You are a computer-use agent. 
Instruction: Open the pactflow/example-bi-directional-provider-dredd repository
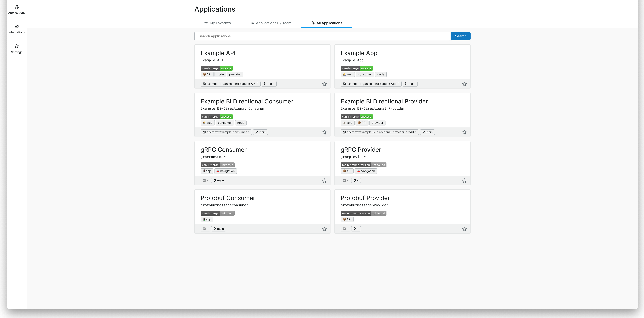(379, 132)
